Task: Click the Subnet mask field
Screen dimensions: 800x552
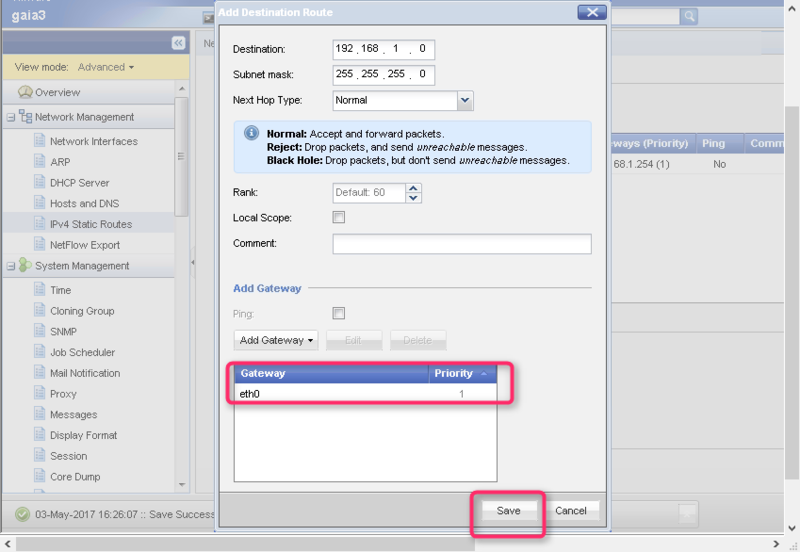Action: coord(383,74)
